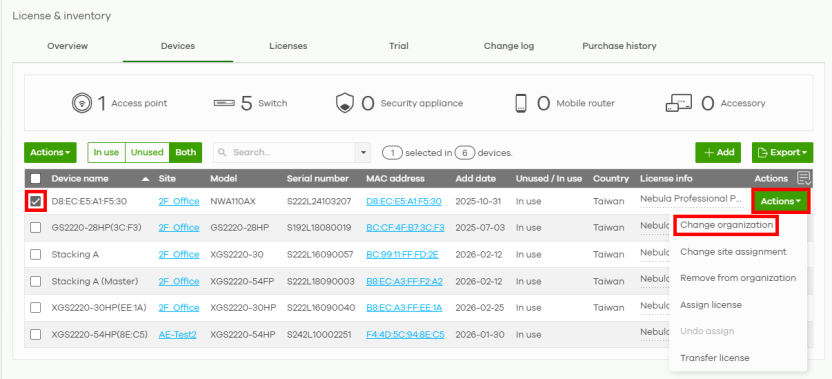Click the Mobile router phone icon
The height and width of the screenshot is (379, 832).
pos(521,103)
